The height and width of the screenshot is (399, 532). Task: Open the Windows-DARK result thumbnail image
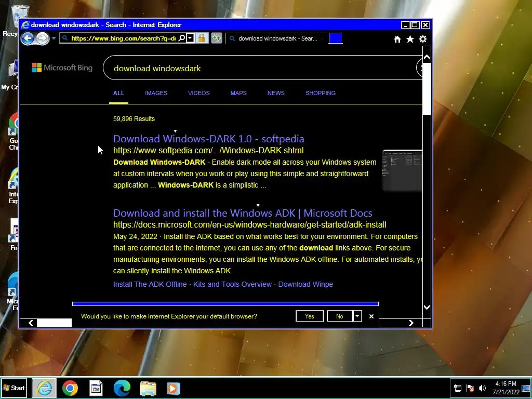(402, 170)
